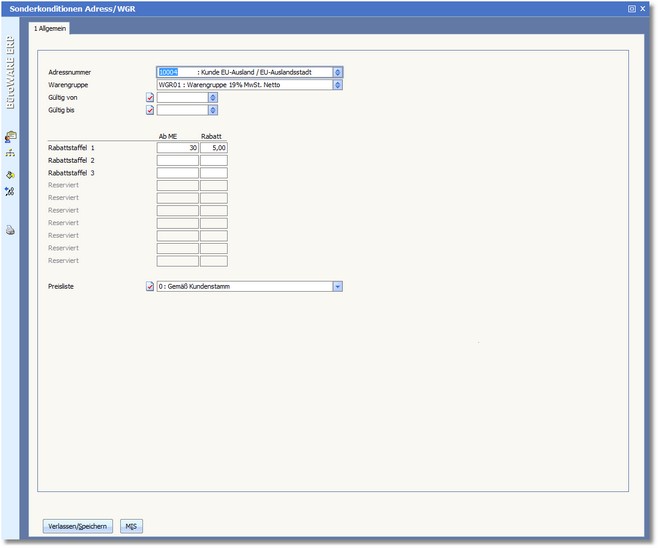Open the Adressnummer lookup arrow
This screenshot has width=658, height=548.
pyautogui.click(x=338, y=72)
